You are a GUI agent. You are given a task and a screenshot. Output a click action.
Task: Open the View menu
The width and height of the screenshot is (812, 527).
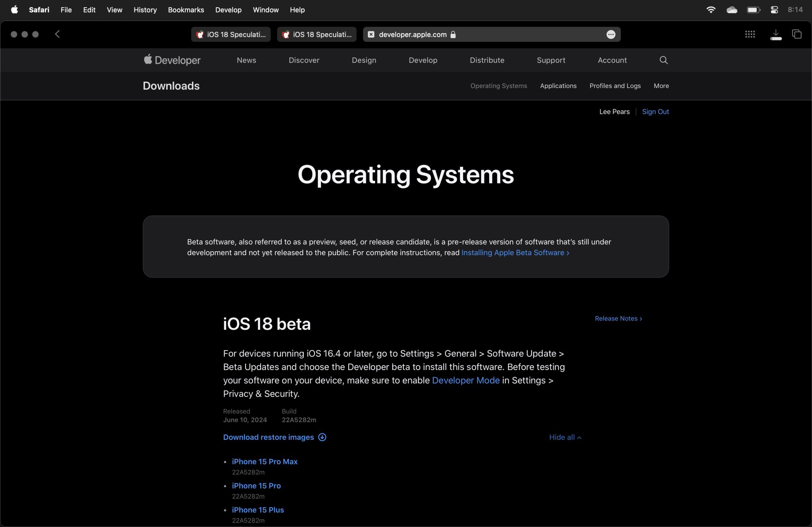pyautogui.click(x=114, y=10)
